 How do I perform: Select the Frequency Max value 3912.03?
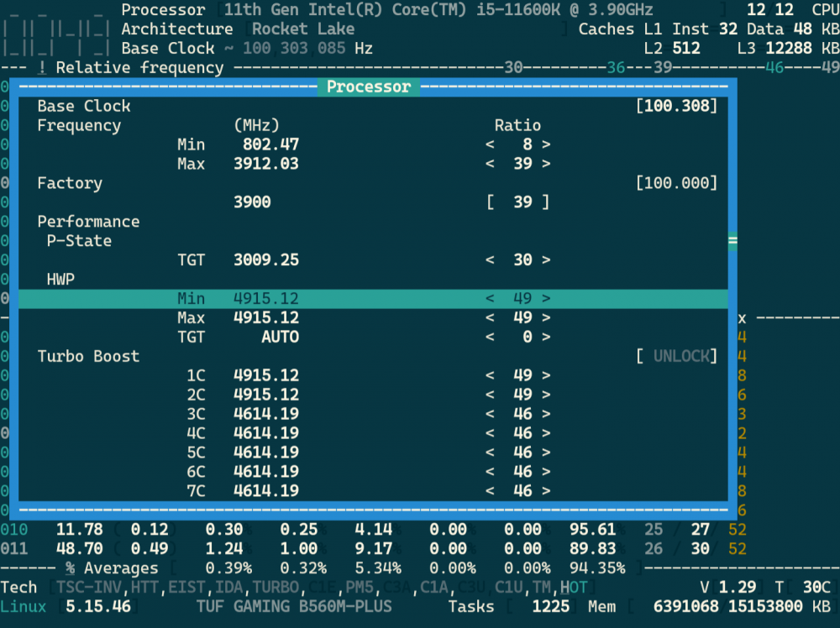(266, 164)
